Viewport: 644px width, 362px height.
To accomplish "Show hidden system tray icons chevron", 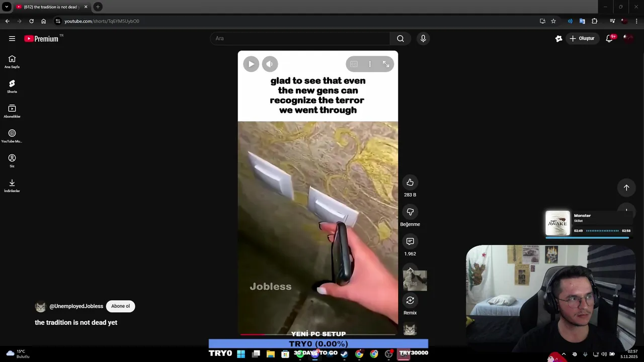I will coord(563,354).
